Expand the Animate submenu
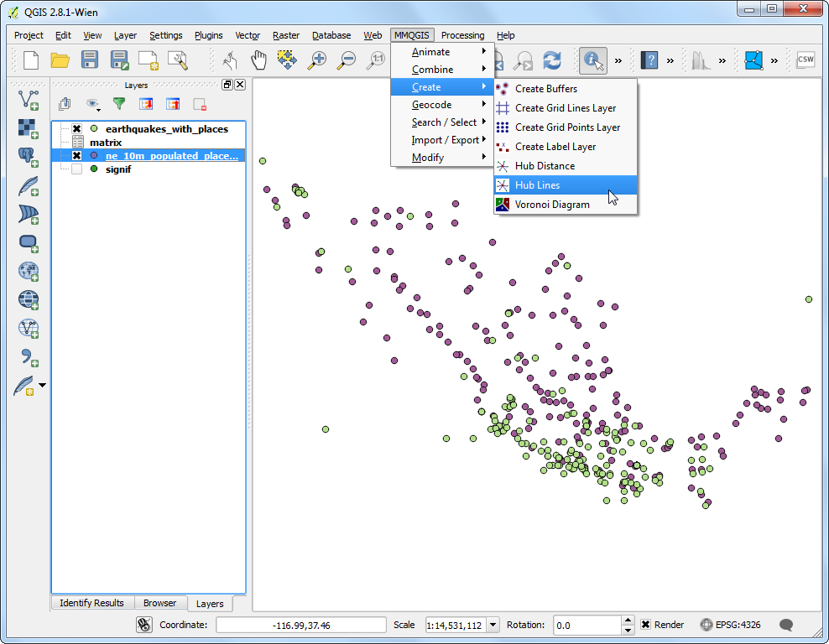Screen dimensions: 829x644 click(442, 52)
